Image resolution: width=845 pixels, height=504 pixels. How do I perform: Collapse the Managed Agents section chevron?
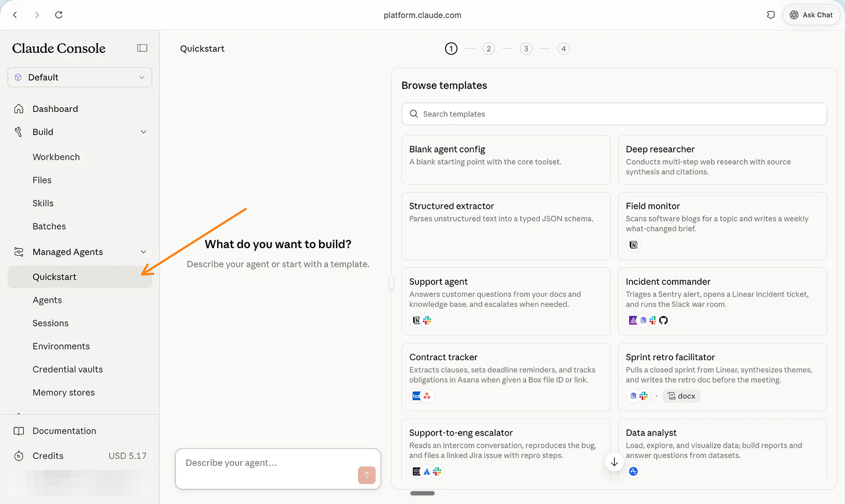143,252
